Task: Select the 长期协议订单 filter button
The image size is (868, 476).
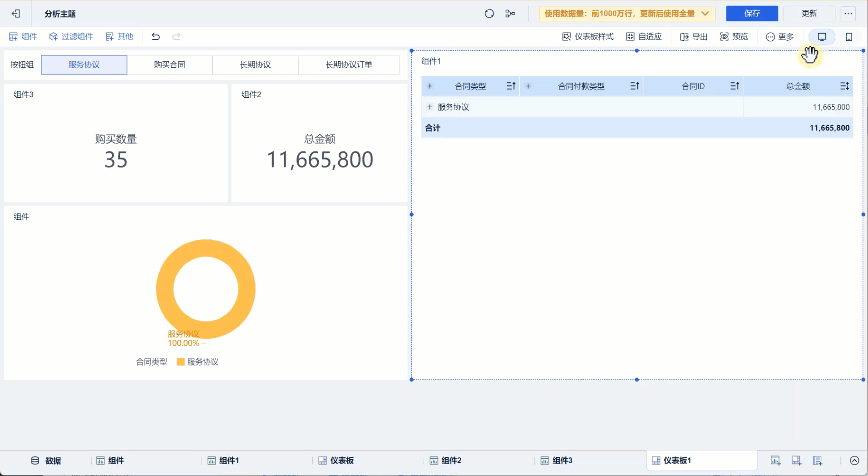Action: tap(349, 64)
